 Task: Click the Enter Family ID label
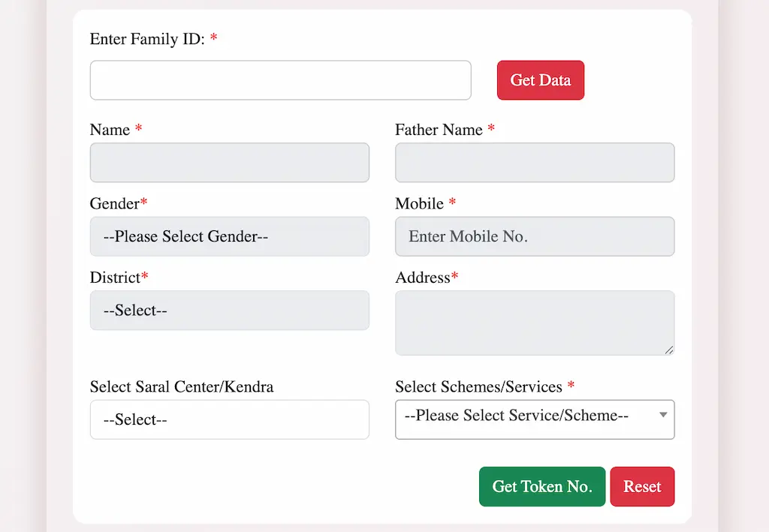click(148, 39)
